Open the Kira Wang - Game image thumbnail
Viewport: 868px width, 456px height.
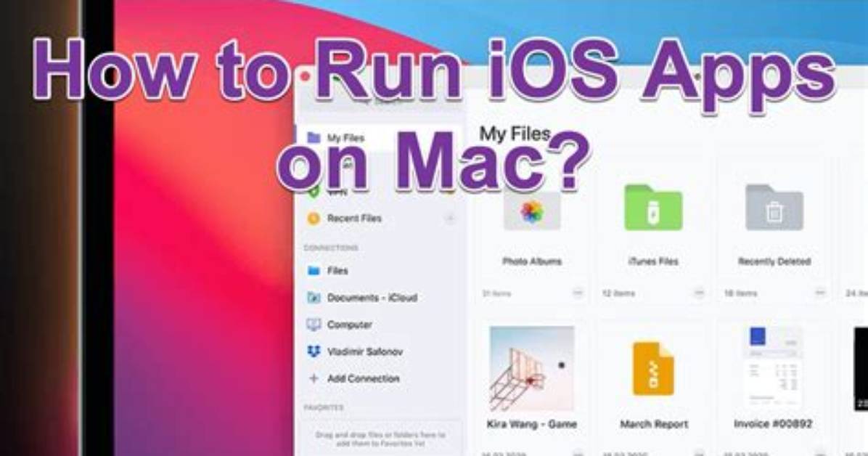[x=532, y=368]
